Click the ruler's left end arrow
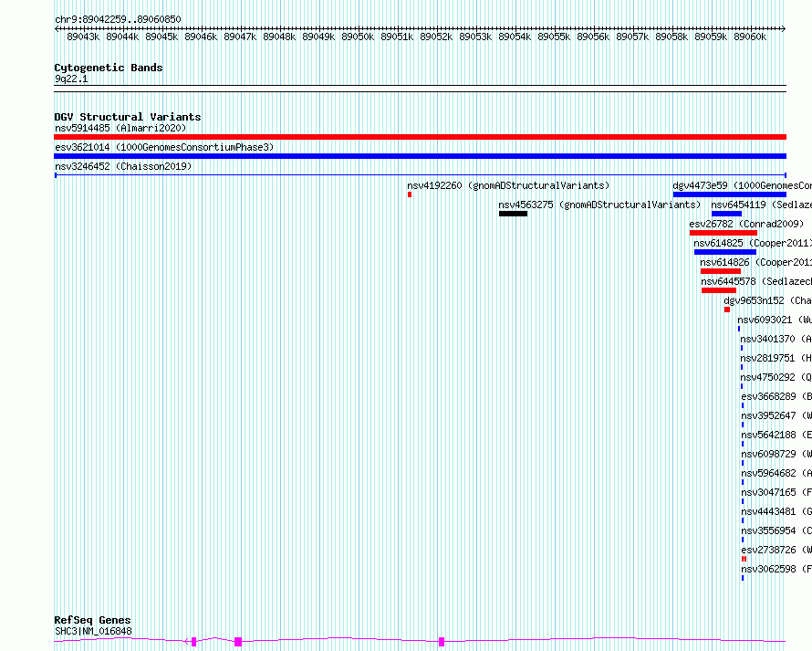 [x=57, y=29]
